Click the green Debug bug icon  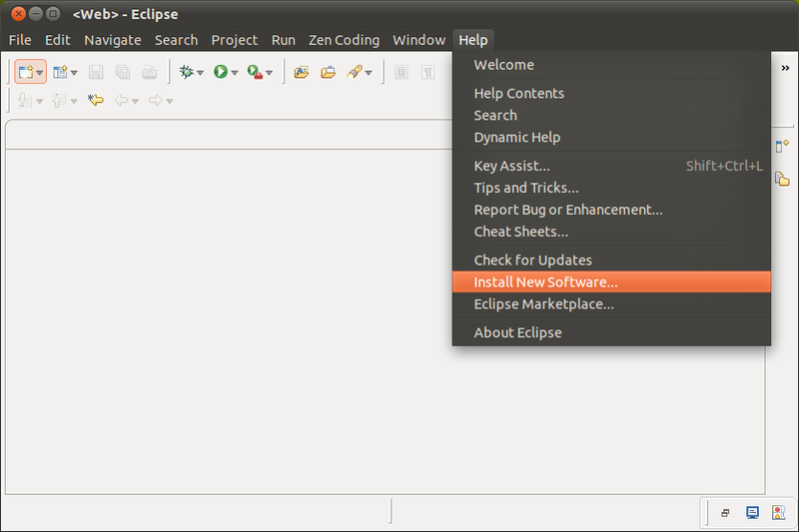(x=187, y=72)
